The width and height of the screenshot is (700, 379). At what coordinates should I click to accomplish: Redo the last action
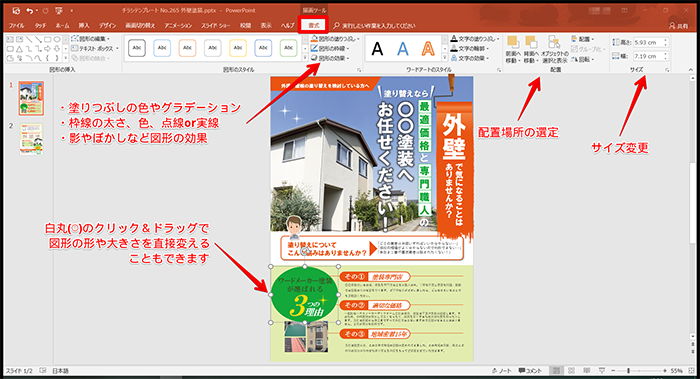pyautogui.click(x=45, y=10)
